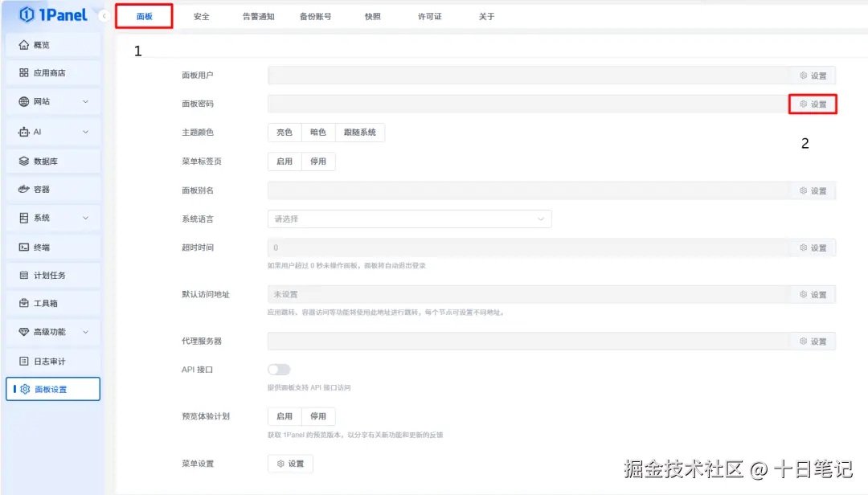The image size is (868, 495).
Task: Click the 容器 container icon
Action: (x=24, y=189)
